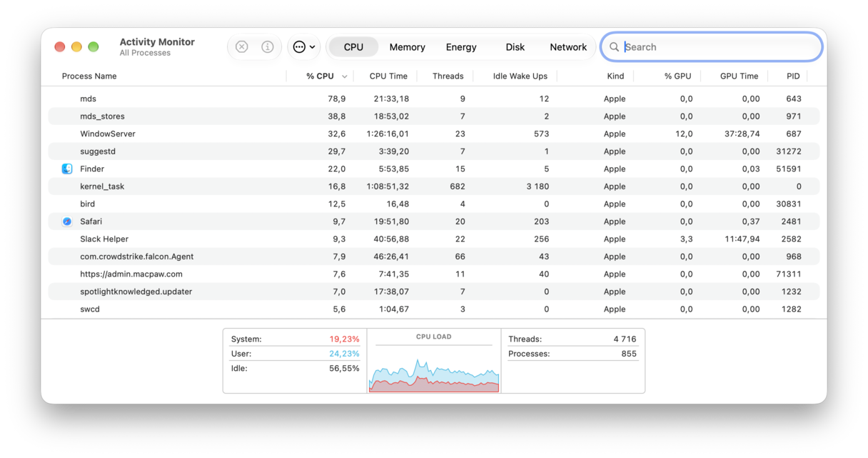Select the mds_stores process row

434,116
